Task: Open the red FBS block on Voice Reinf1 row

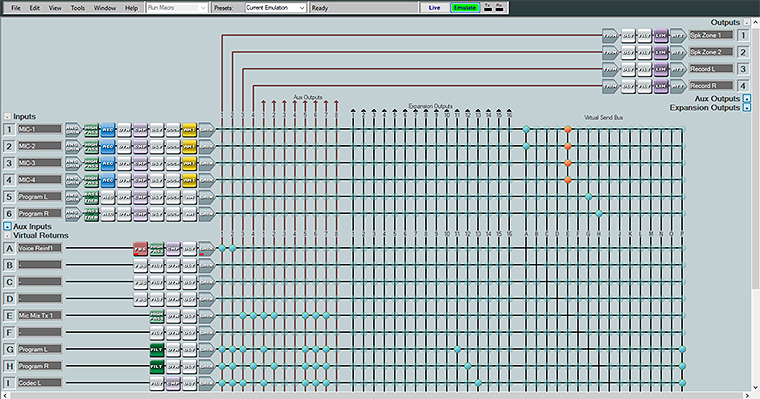Action: (x=140, y=249)
